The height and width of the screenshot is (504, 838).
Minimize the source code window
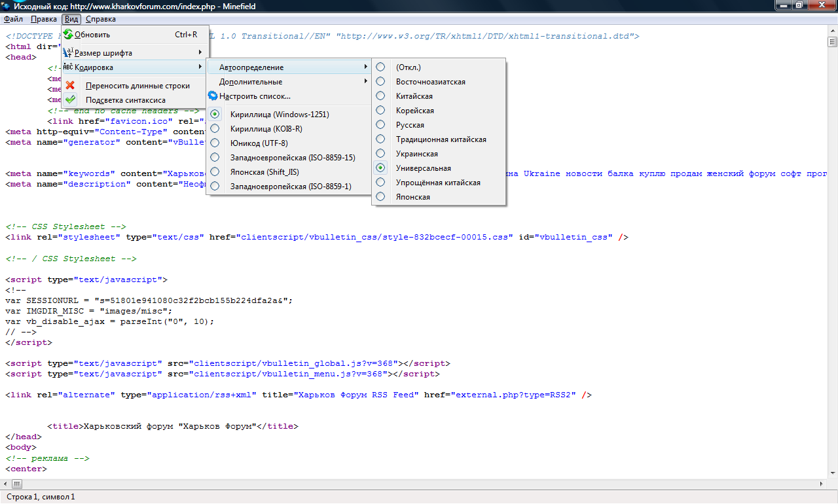click(x=784, y=5)
